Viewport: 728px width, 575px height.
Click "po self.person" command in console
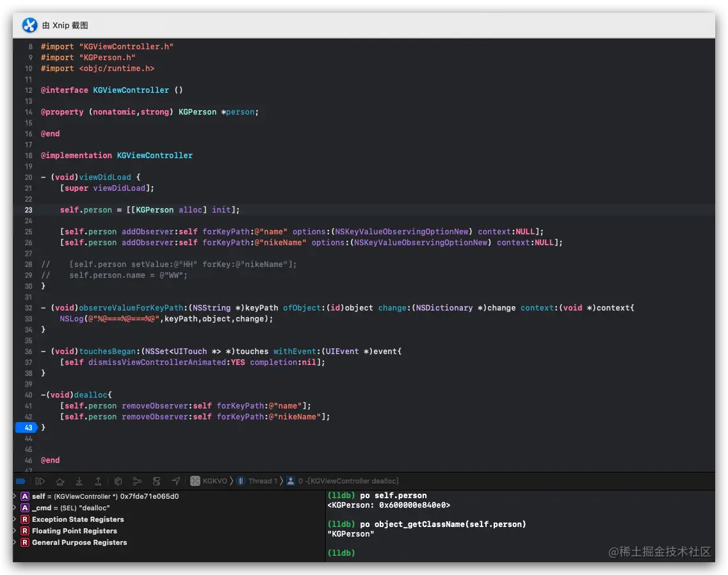393,496
